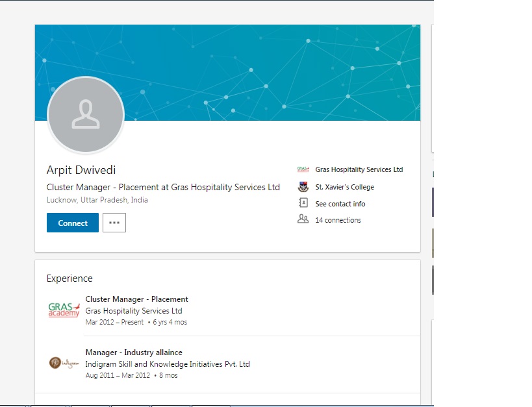
Task: Click the profile name Arpit Dwivedi
Action: click(x=81, y=170)
